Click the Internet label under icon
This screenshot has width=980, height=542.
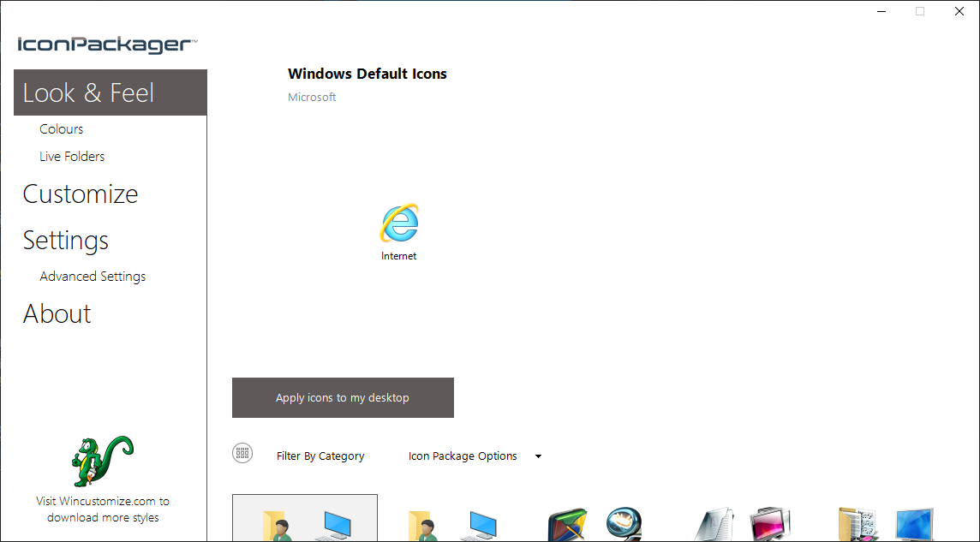pyautogui.click(x=398, y=256)
